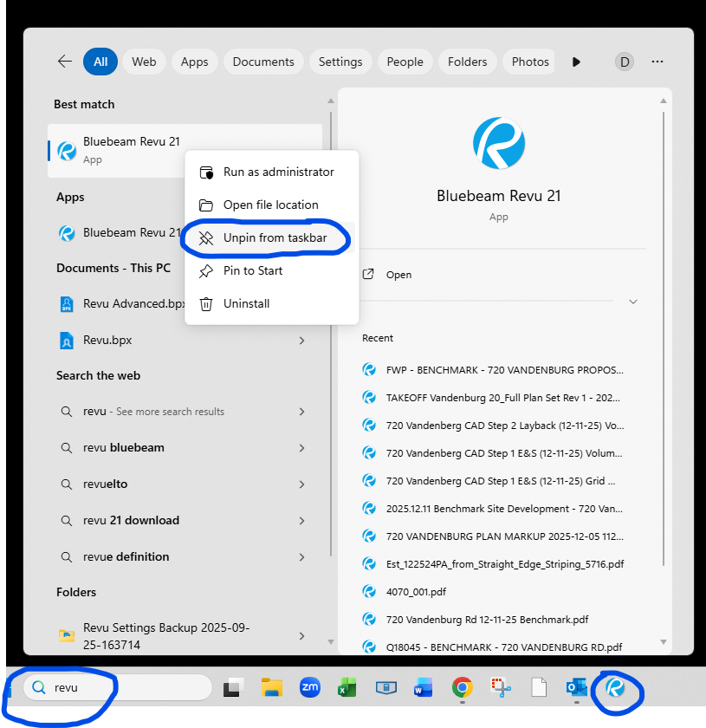The image size is (706, 728).
Task: Expand 'revu' web search chevron
Action: (x=302, y=412)
